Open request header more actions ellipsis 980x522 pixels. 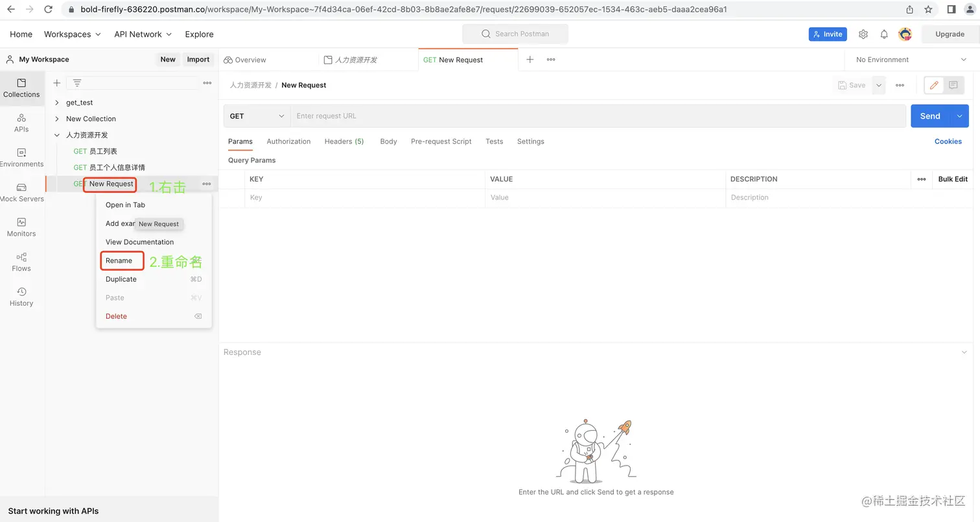pos(900,85)
